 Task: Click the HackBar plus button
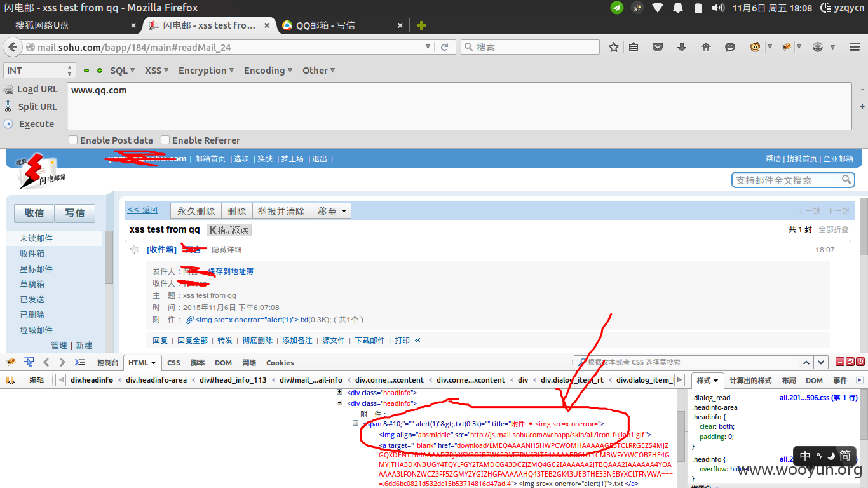[x=100, y=71]
